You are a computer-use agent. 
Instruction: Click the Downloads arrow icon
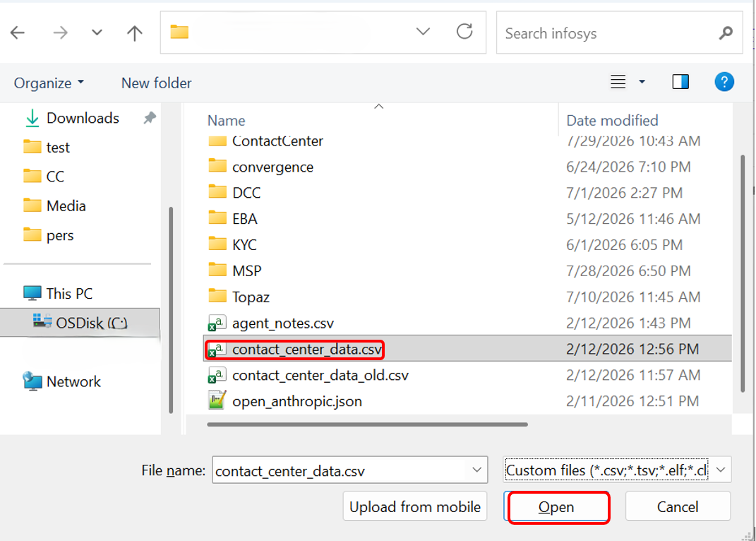32,118
